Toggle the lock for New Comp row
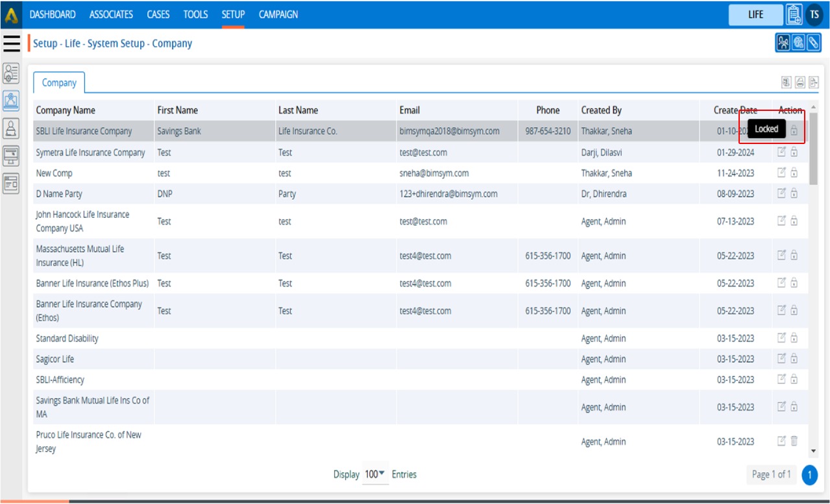Viewport: 830px width, 504px height. [x=794, y=173]
